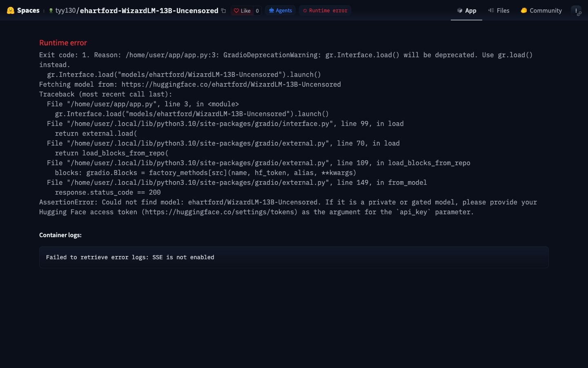Click the Runtime error status badge
This screenshot has width=588, height=368.
coord(325,11)
